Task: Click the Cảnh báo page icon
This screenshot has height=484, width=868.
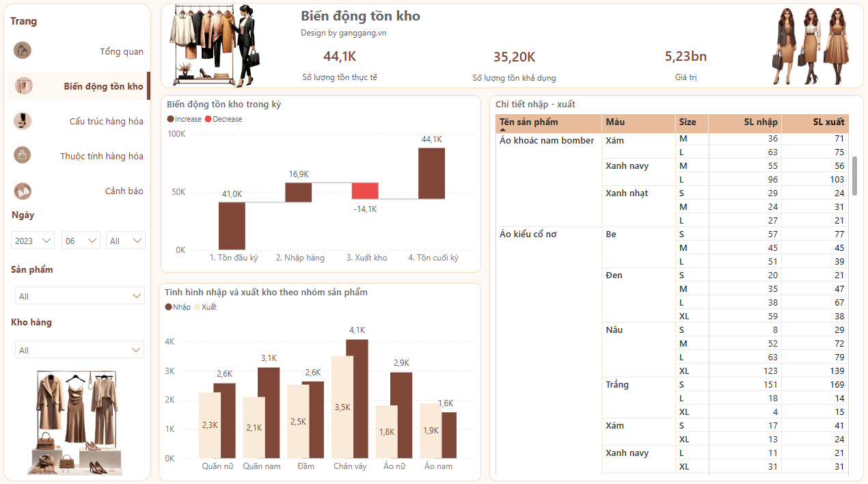Action: point(23,191)
